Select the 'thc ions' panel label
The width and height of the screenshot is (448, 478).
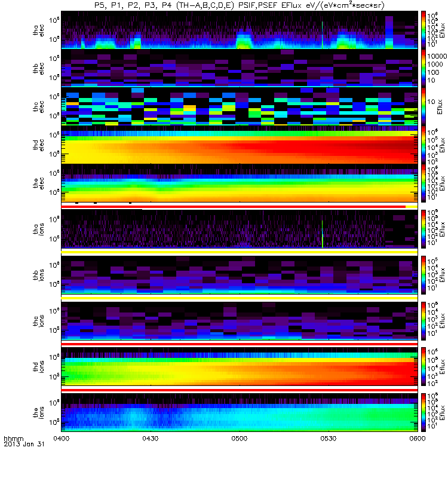click(x=38, y=321)
